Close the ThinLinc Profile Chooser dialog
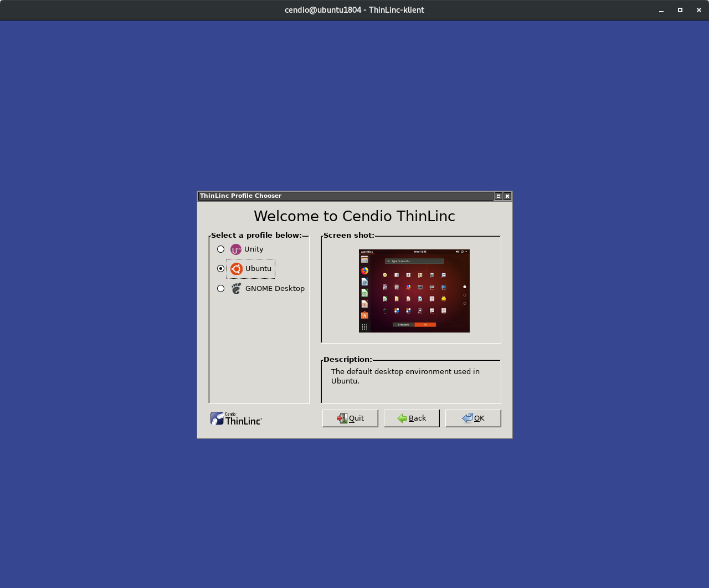709x588 pixels. 507,196
